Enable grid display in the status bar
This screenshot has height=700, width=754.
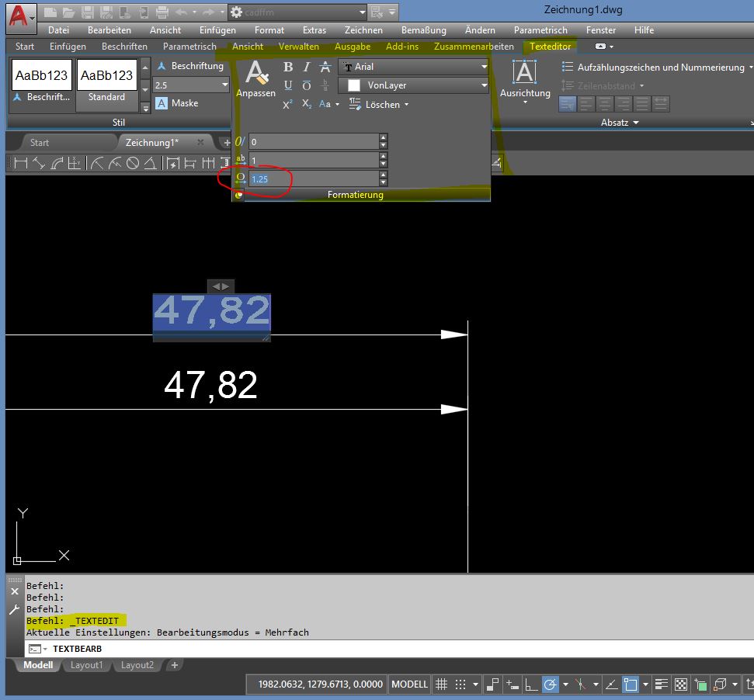(441, 684)
